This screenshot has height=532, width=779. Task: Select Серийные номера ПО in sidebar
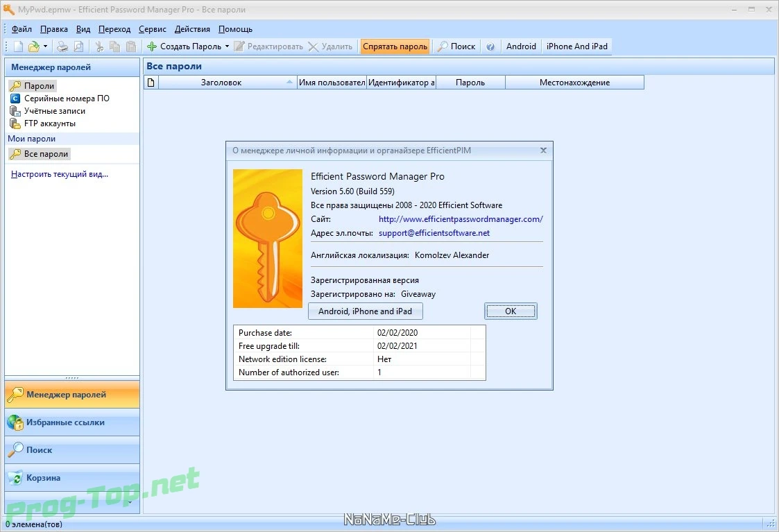tap(60, 98)
